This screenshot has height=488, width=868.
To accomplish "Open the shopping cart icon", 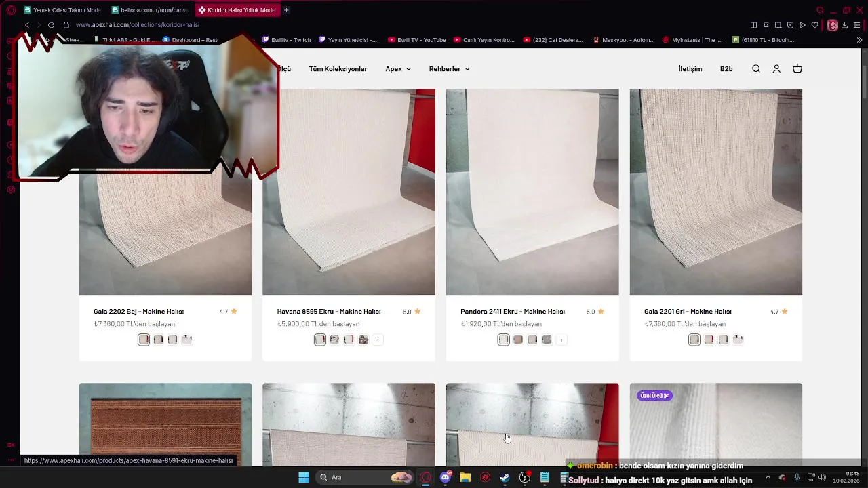I will 797,69.
